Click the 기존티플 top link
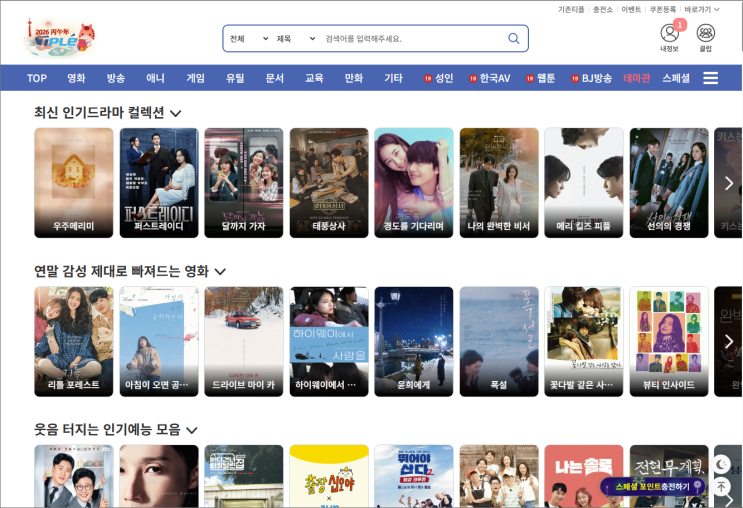743x508 pixels. click(x=571, y=9)
